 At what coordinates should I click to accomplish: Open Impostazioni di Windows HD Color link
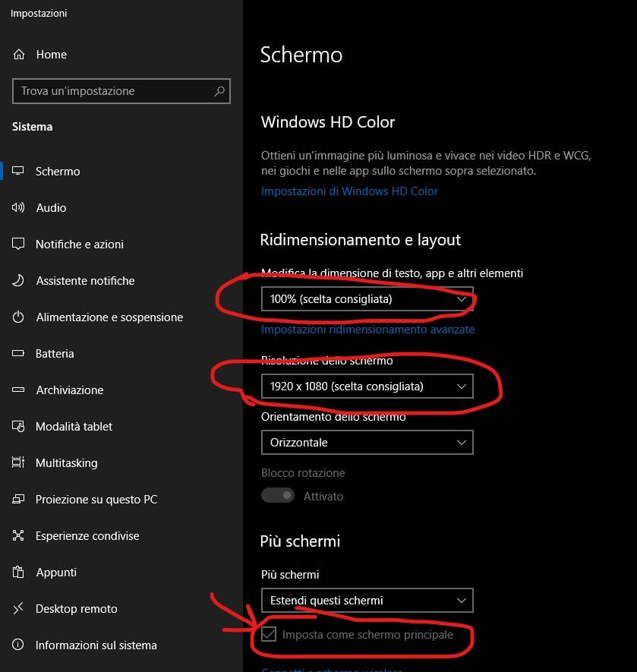[x=349, y=191]
